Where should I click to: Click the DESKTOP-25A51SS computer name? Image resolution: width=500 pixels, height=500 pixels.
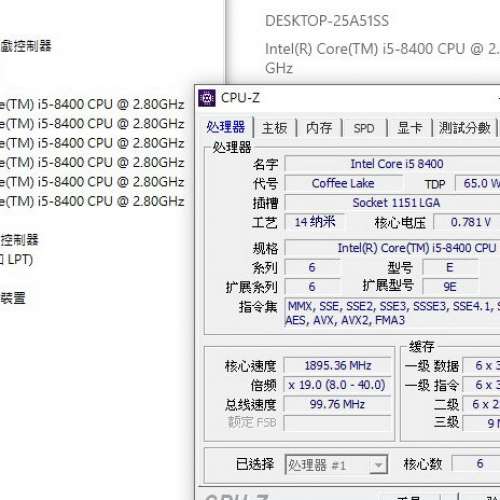(x=327, y=21)
